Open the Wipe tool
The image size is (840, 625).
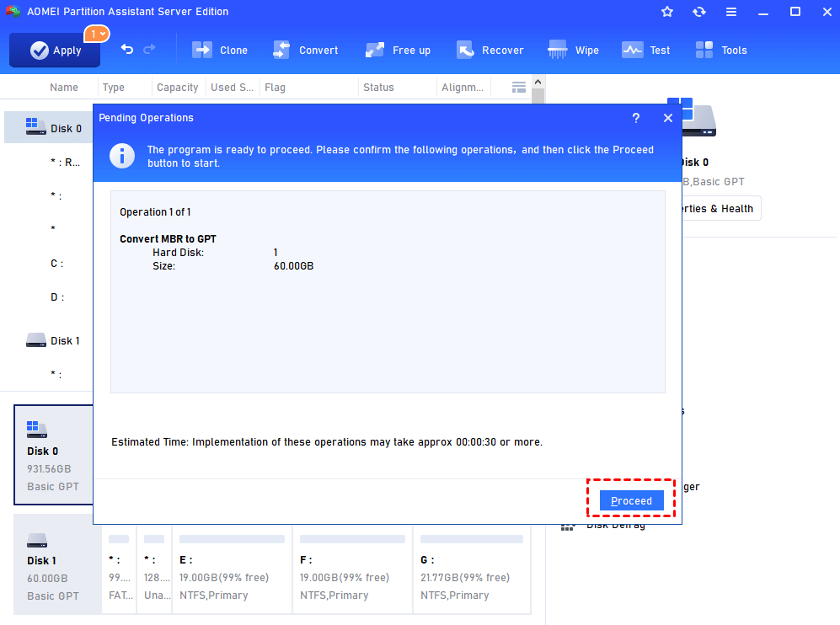(573, 51)
